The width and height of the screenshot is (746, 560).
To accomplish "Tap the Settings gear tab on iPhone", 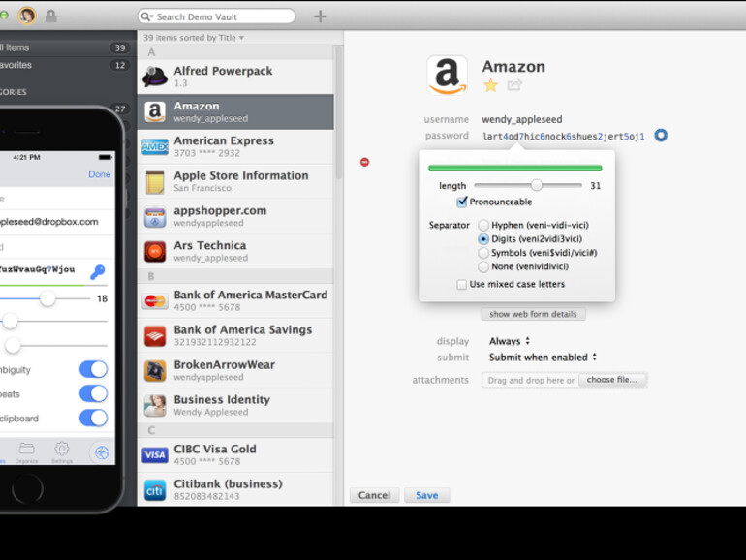I will pyautogui.click(x=61, y=452).
